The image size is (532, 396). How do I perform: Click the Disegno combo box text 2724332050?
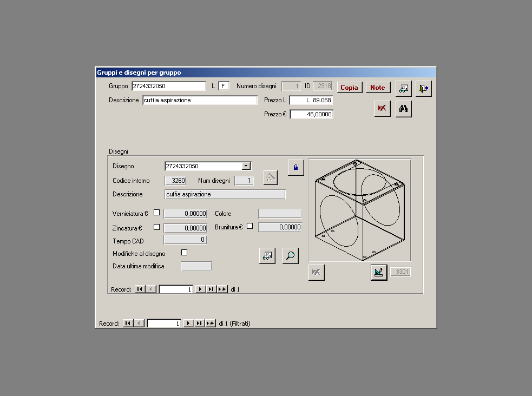click(x=203, y=166)
